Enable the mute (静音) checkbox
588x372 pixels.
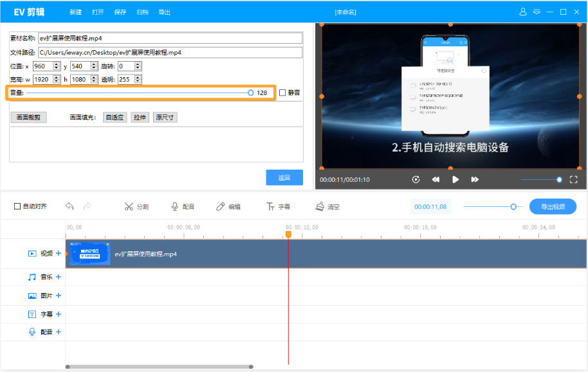point(283,93)
